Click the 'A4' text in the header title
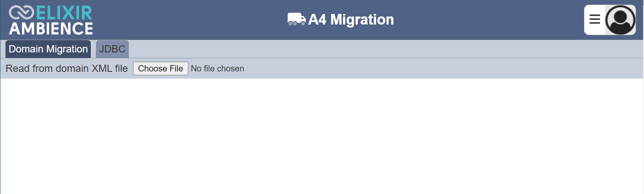 (x=318, y=19)
